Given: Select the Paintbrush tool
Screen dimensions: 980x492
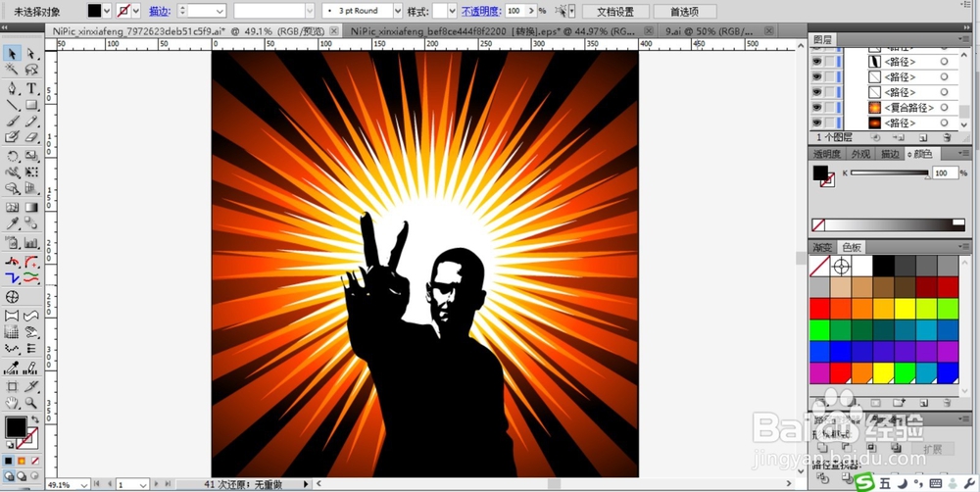Looking at the screenshot, I should click(x=12, y=121).
